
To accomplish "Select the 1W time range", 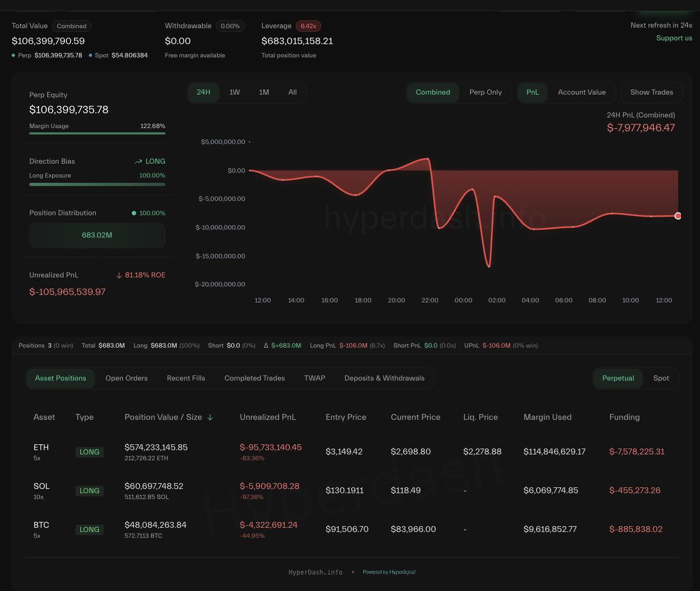I will coord(235,92).
